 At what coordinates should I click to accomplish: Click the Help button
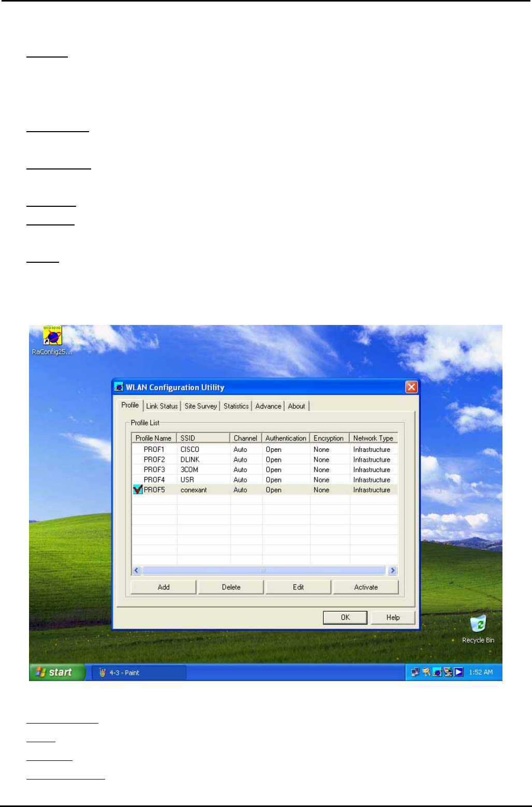click(x=393, y=617)
